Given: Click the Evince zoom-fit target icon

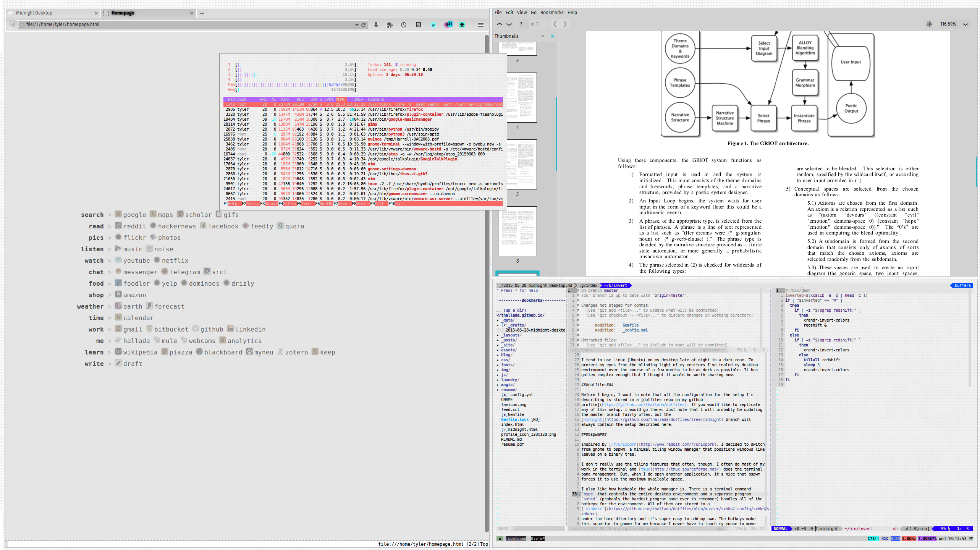Looking at the screenshot, I should [x=929, y=24].
